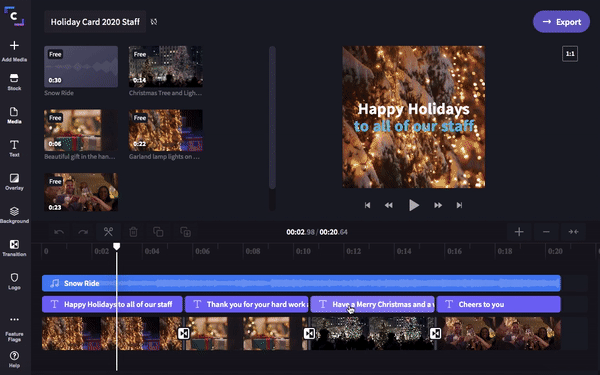This screenshot has height=375, width=600.
Task: Open the Text tool panel
Action: click(14, 148)
